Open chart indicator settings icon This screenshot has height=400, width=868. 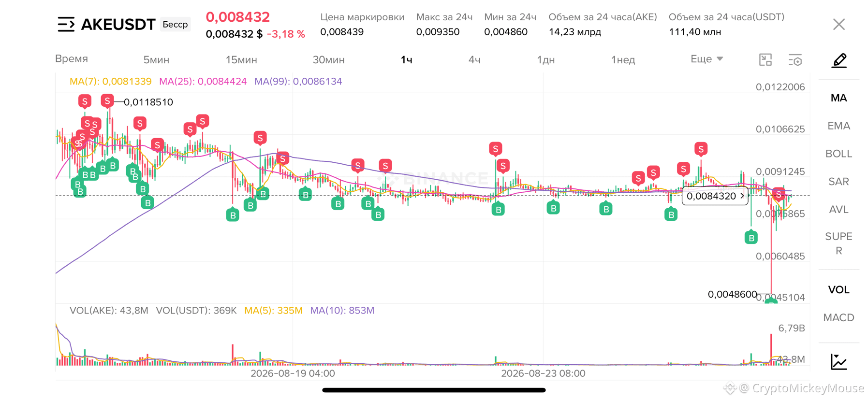tap(795, 60)
